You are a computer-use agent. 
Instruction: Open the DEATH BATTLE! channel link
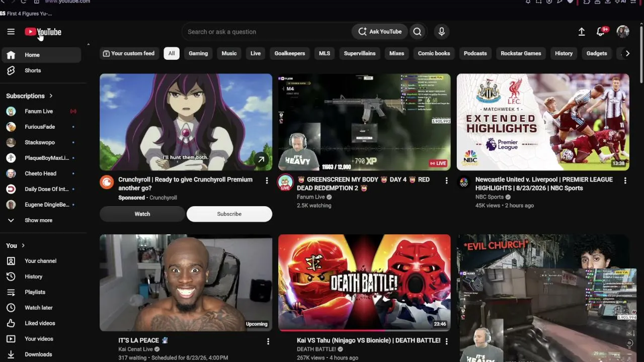[x=316, y=349]
